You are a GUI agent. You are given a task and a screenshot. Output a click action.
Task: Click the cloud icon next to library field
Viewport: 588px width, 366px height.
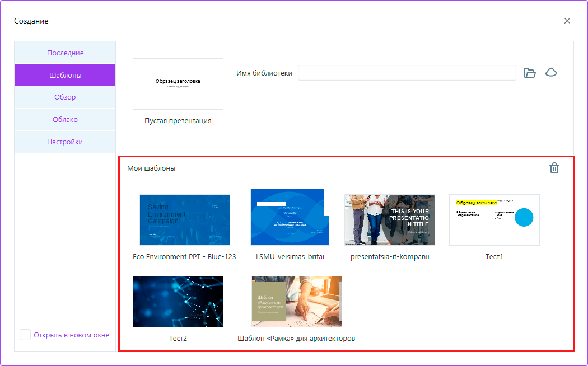pyautogui.click(x=551, y=72)
